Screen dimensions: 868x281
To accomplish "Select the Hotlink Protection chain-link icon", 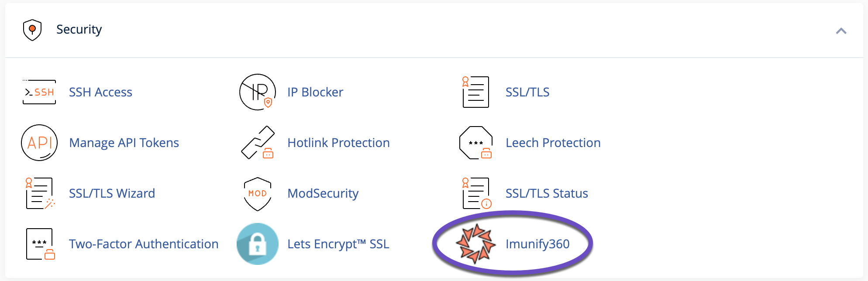I will pos(257,143).
